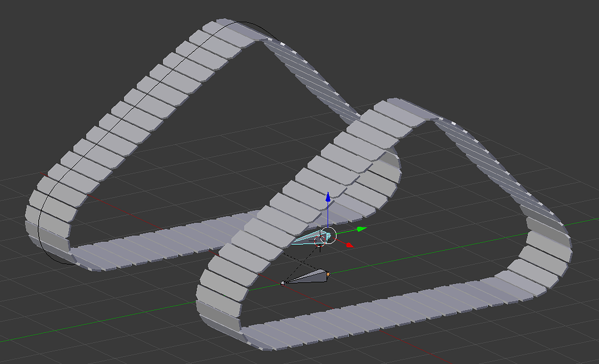Click the root joint of the dark bone
Viewport: 599px width, 364px height.
(x=283, y=283)
